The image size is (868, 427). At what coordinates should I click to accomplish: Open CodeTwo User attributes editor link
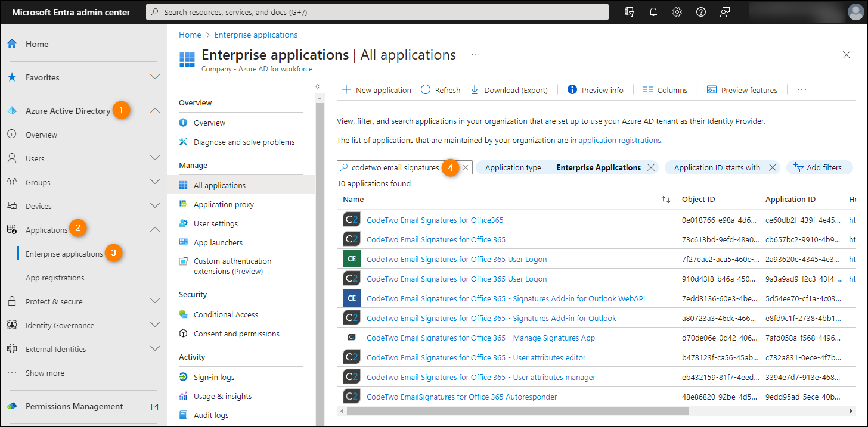coord(476,357)
